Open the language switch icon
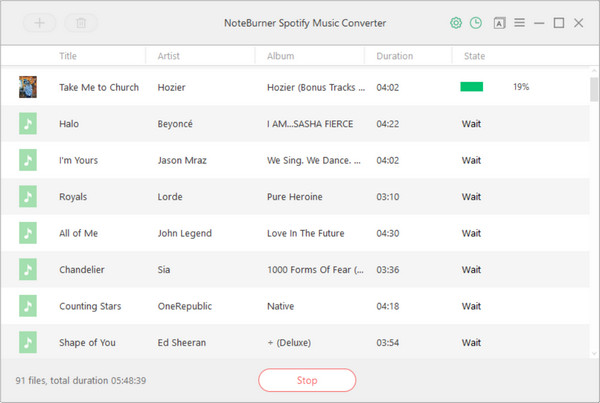This screenshot has height=403, width=600. click(499, 23)
